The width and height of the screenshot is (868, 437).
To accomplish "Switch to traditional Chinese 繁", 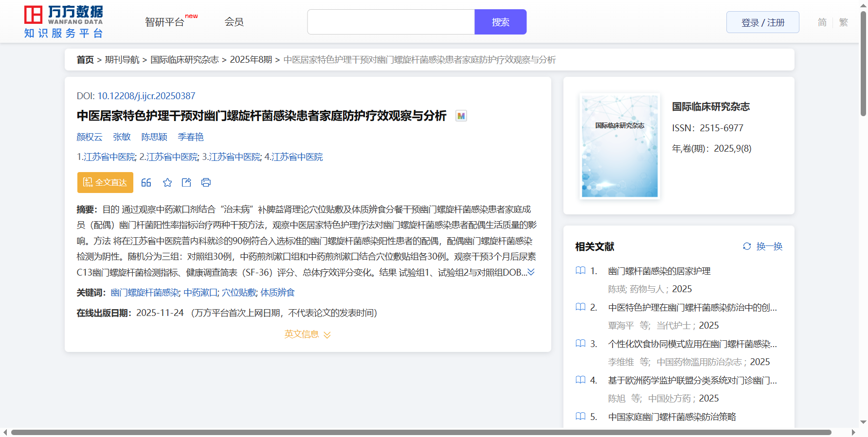I will [x=844, y=22].
